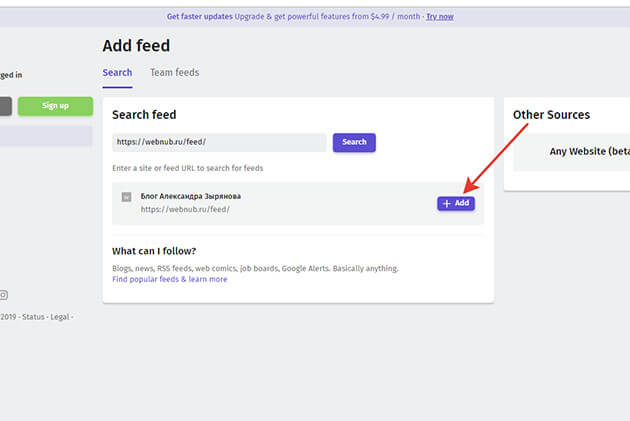The width and height of the screenshot is (630, 421).
Task: Click the Add feed page heading
Action: [x=136, y=46]
